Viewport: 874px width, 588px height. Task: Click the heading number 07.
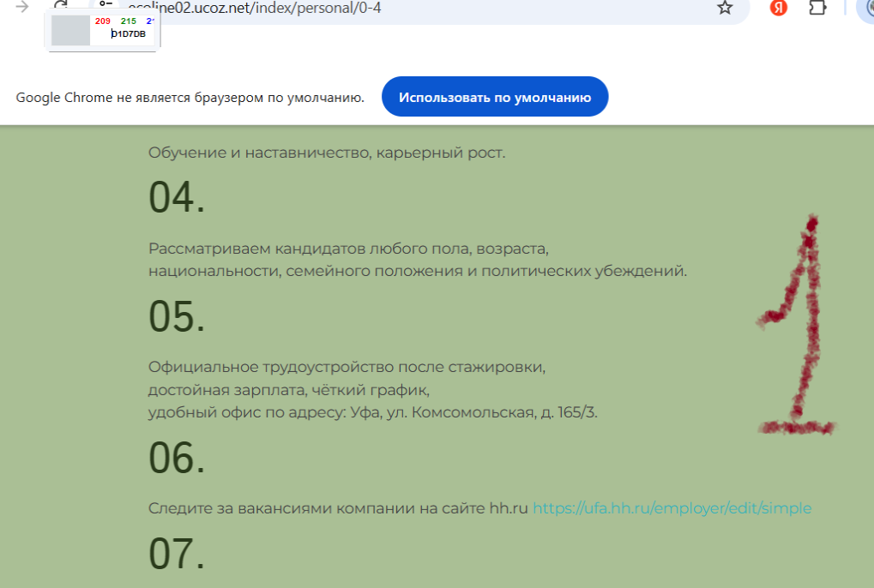click(x=177, y=553)
